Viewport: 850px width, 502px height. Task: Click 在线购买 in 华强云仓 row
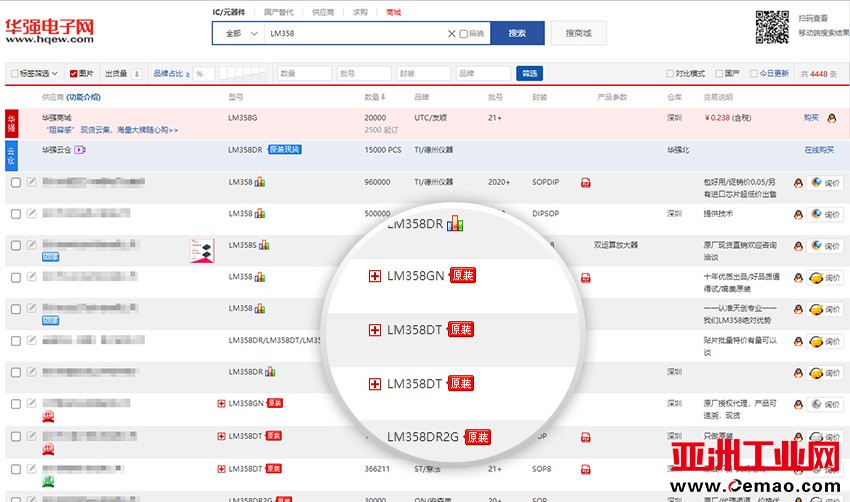click(x=819, y=150)
